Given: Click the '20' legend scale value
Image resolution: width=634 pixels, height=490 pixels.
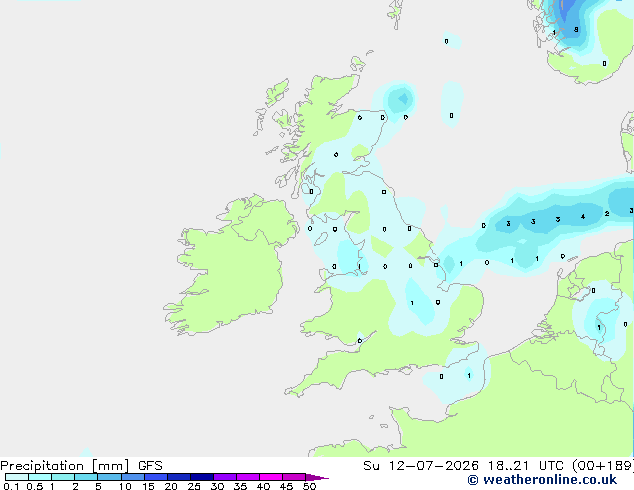Looking at the screenshot, I should click(171, 486).
